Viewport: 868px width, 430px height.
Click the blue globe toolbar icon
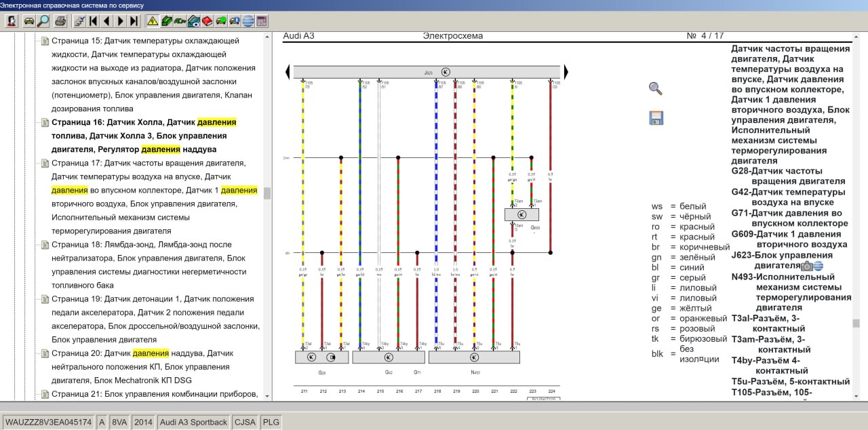pyautogui.click(x=248, y=21)
